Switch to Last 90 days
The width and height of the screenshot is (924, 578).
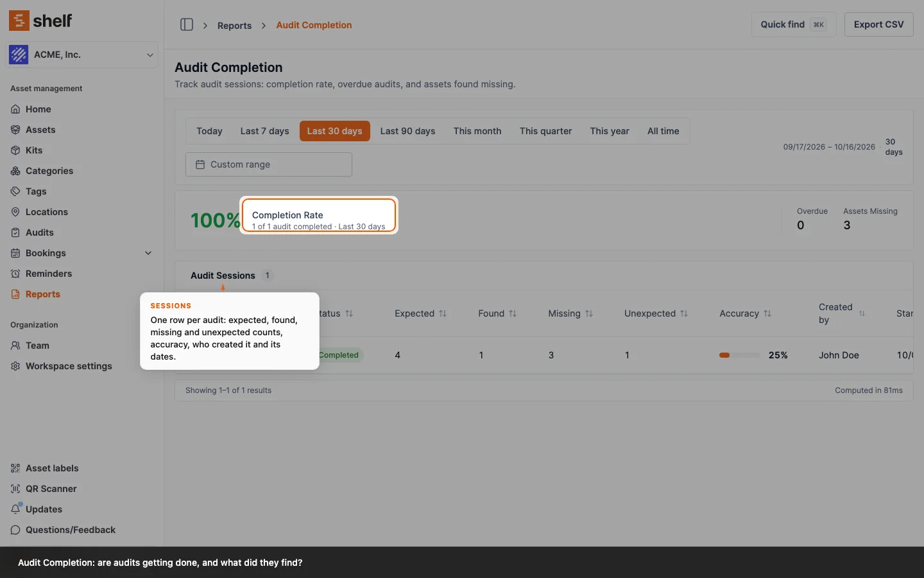point(407,131)
